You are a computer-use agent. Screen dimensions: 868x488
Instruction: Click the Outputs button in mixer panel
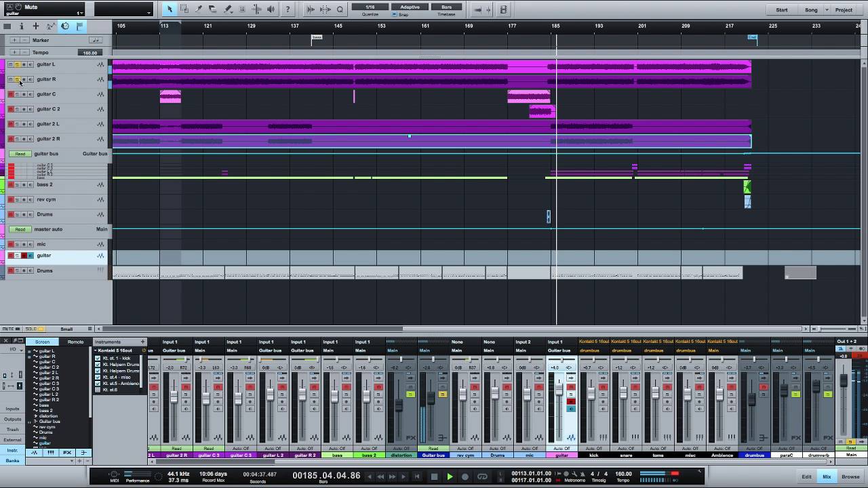(x=12, y=419)
